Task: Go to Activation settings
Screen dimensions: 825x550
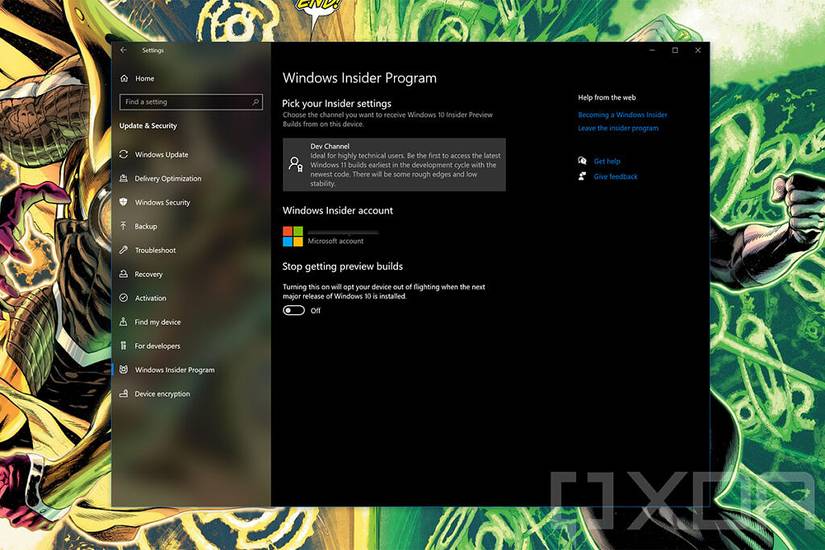Action: pos(150,298)
